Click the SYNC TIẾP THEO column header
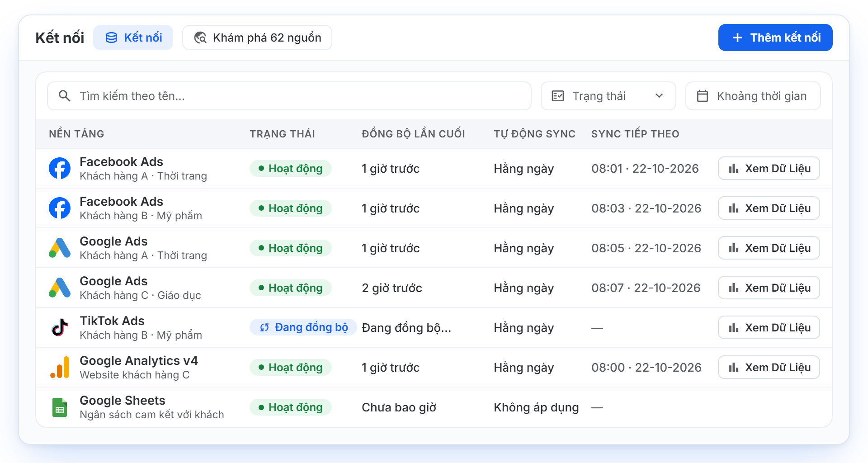 click(635, 134)
